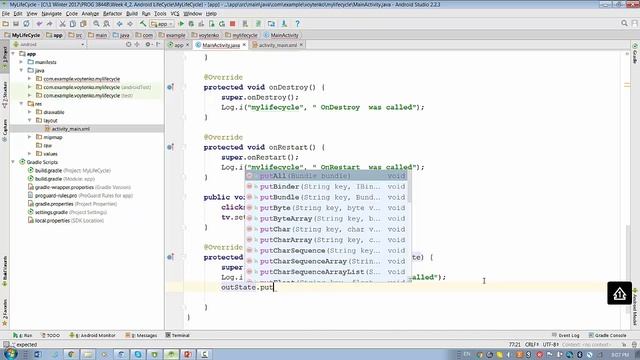Click the green Run app button
Image resolution: width=640 pixels, height=360 pixels.
click(x=181, y=24)
